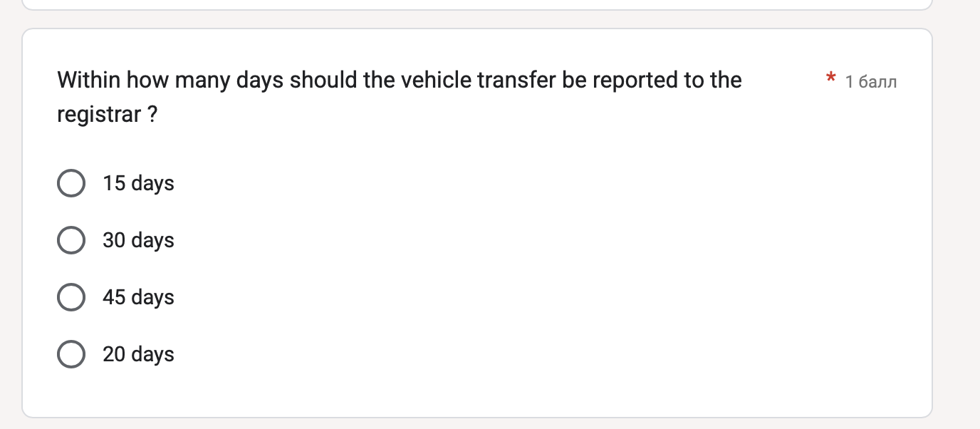
Task: Choose the 30 days radio option
Action: (71, 240)
